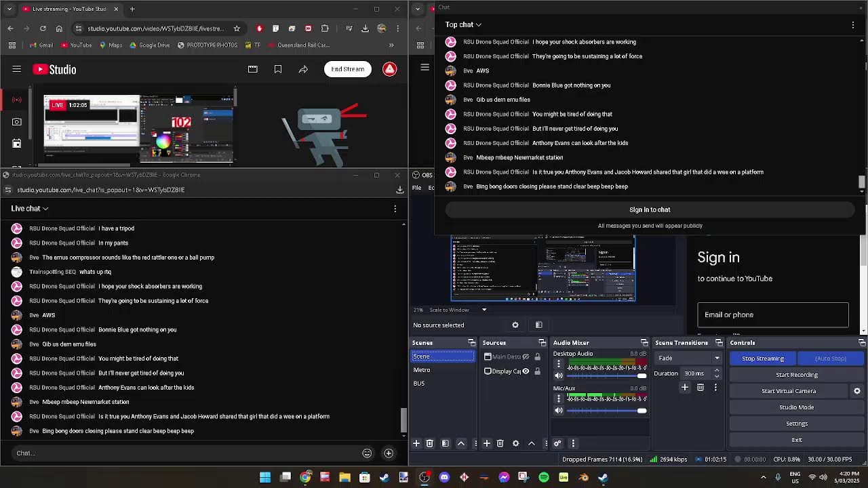Open OBS Settings button
Viewport: 868px width, 488px height.
click(797, 424)
